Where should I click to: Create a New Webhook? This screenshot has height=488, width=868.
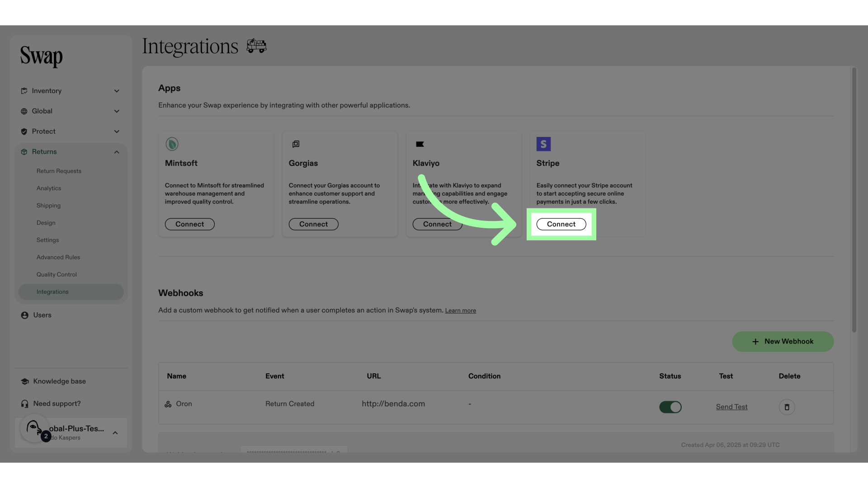(x=783, y=342)
